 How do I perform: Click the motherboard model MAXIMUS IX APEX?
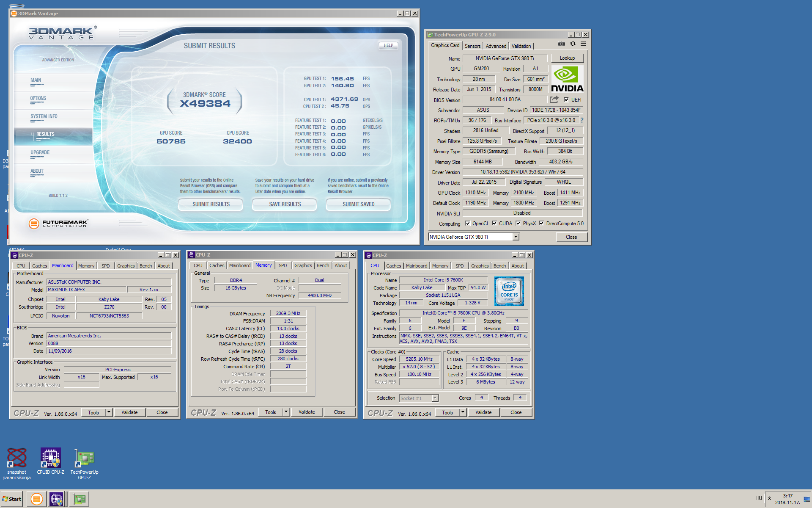pos(86,290)
